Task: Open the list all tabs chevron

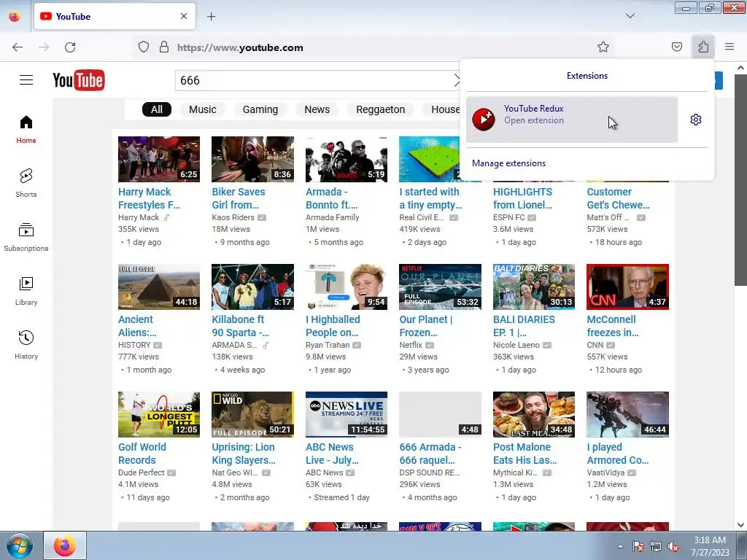Action: 630,16
